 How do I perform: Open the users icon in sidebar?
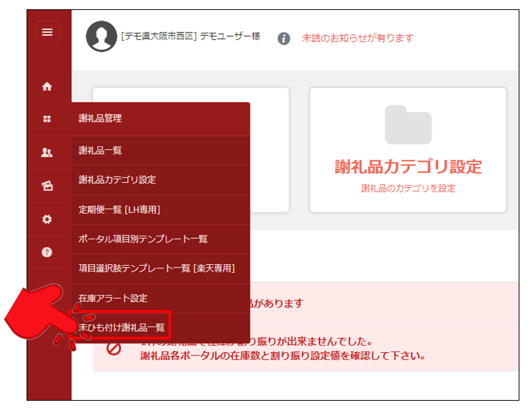coord(47,152)
